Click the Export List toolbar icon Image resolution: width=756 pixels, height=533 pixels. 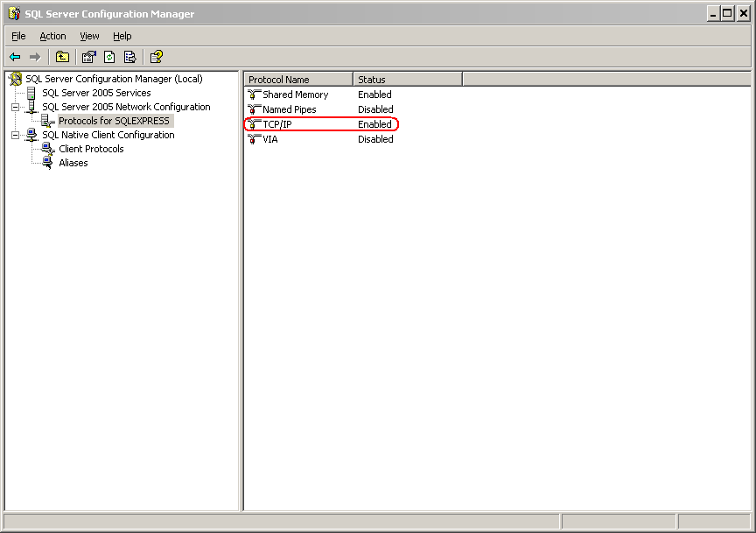pyautogui.click(x=130, y=58)
